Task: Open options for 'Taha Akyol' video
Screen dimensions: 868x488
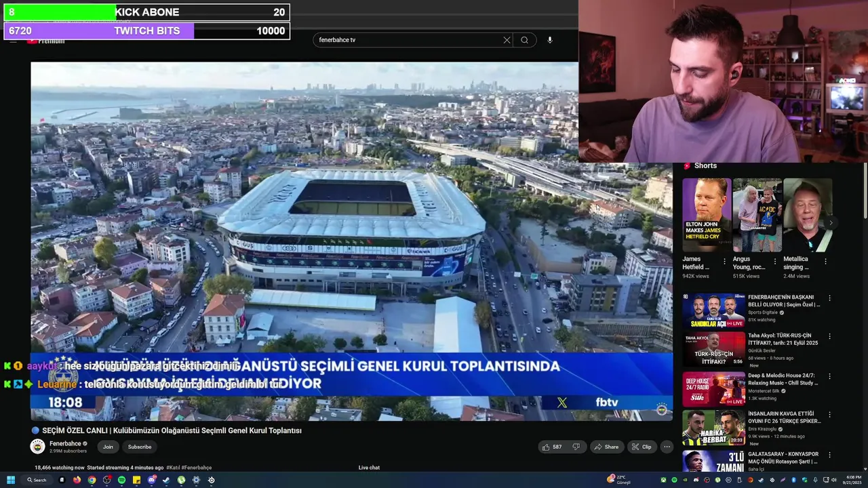Action: 829,335
